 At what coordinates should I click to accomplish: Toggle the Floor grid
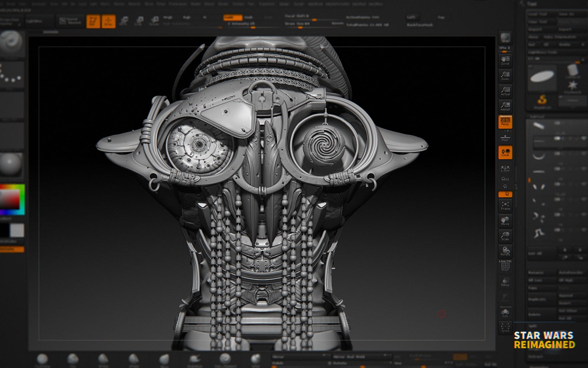point(505,138)
